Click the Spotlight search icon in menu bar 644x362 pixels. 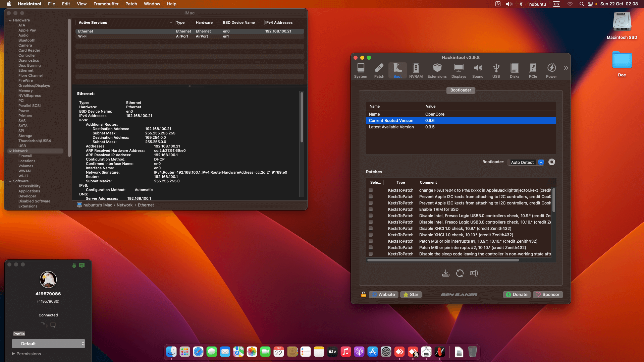581,4
